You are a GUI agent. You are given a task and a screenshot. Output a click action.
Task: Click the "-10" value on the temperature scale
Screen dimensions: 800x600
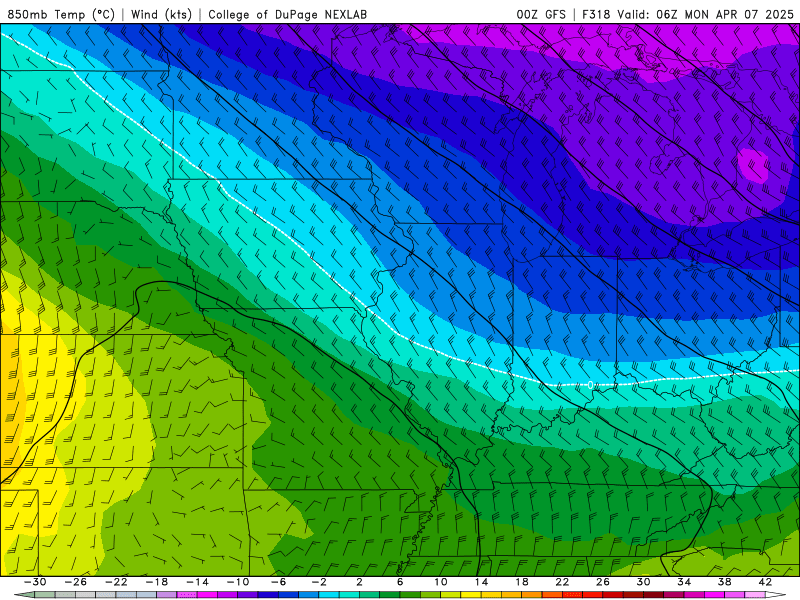coord(238,582)
